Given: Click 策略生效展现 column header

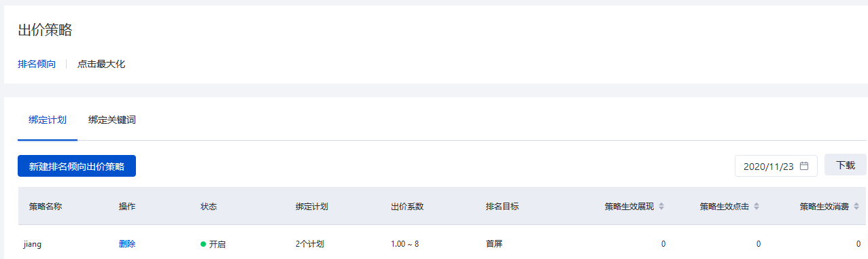Looking at the screenshot, I should click(629, 207).
